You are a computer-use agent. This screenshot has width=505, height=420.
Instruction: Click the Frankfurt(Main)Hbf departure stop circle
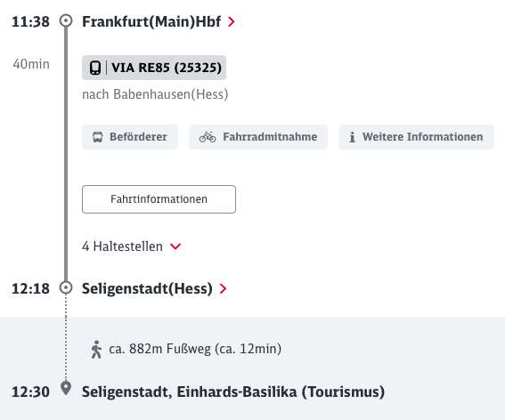[66, 21]
